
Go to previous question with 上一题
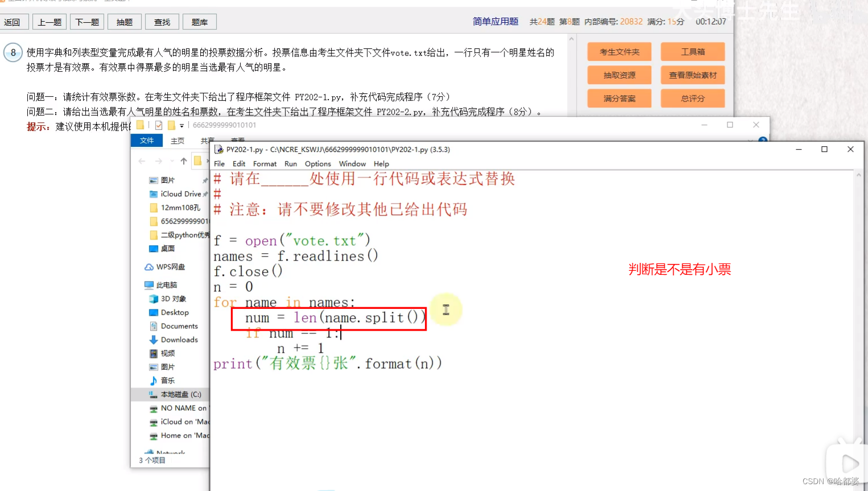(x=49, y=22)
